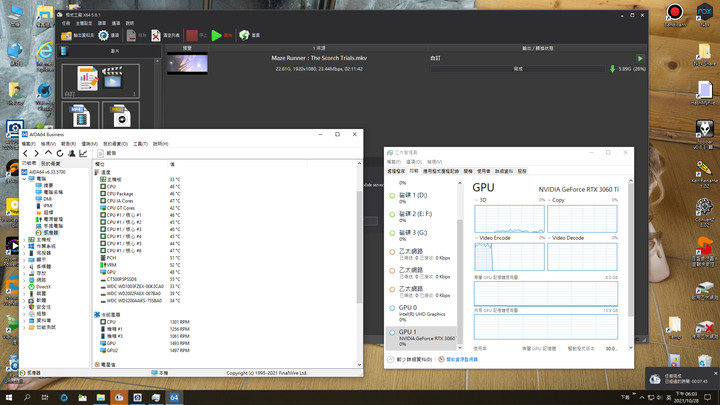Screen dimensions: 720x405
Task: Expand the DirectX node in AIDA64 tree
Action: [x=25, y=287]
